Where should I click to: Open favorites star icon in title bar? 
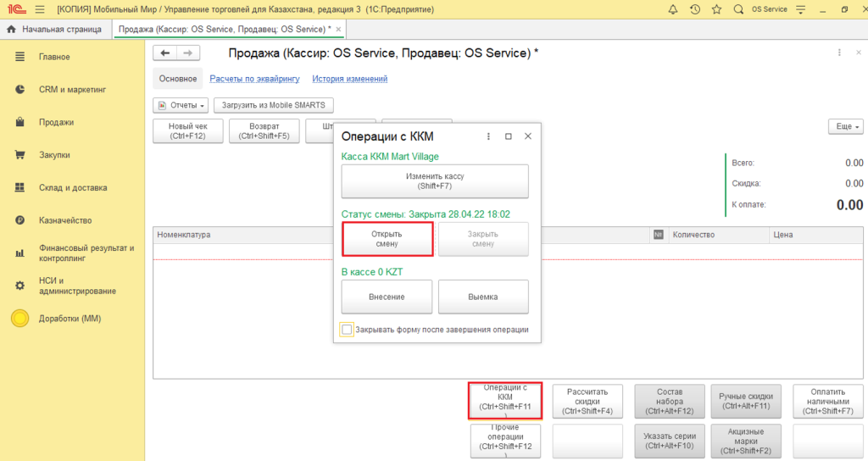pos(717,9)
